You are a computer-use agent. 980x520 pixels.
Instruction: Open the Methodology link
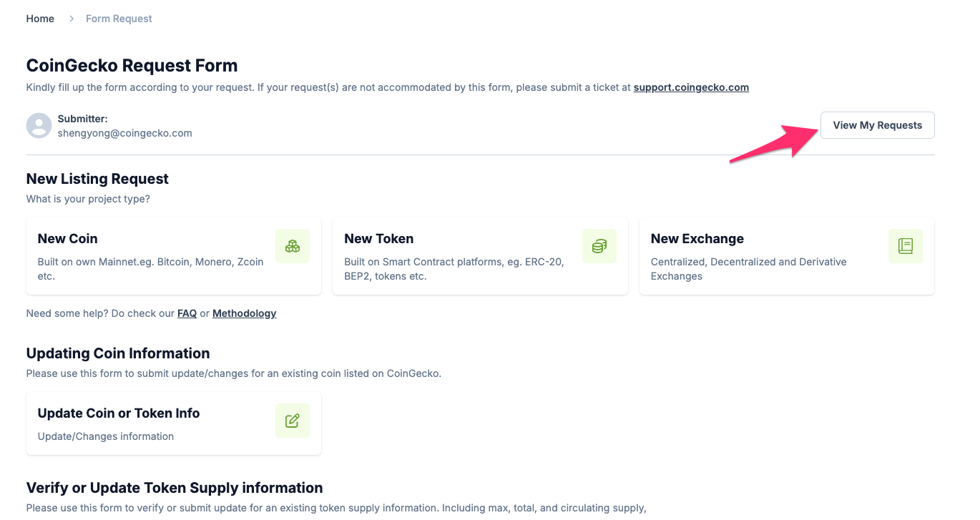(x=244, y=313)
